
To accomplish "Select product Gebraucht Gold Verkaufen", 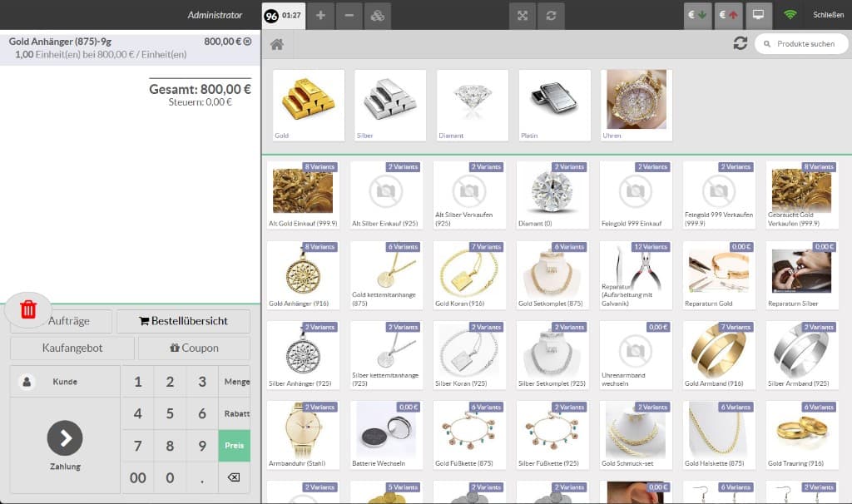I will pyautogui.click(x=802, y=195).
